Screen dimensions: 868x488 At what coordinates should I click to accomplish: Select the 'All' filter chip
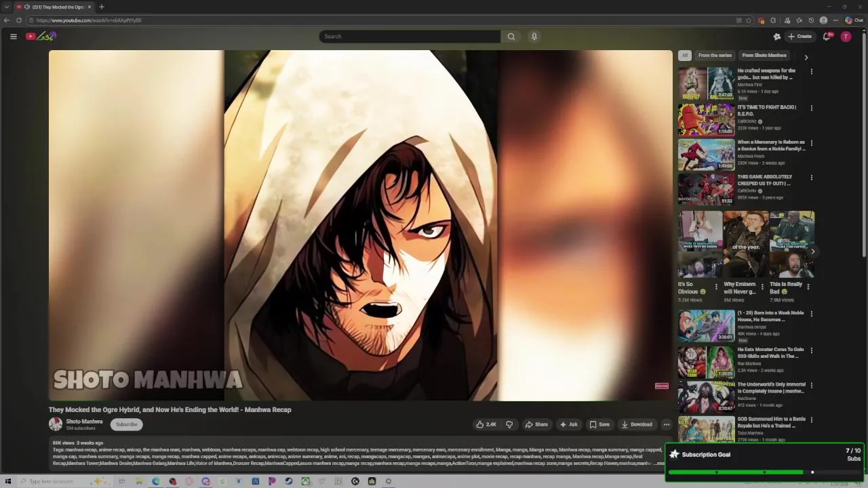[x=685, y=56]
